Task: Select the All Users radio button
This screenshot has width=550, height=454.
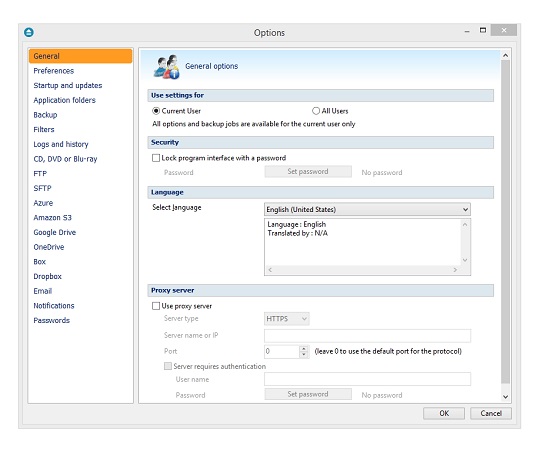Action: point(316,111)
